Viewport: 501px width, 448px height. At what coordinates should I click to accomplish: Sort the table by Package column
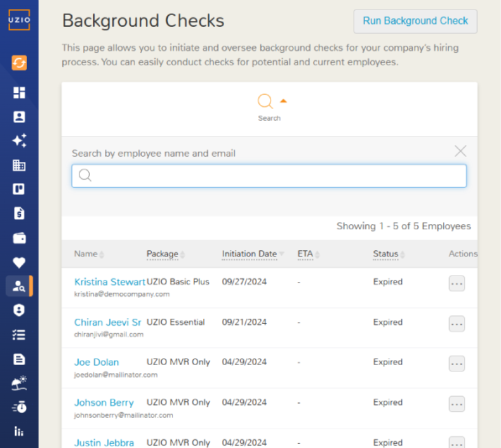[x=166, y=254]
